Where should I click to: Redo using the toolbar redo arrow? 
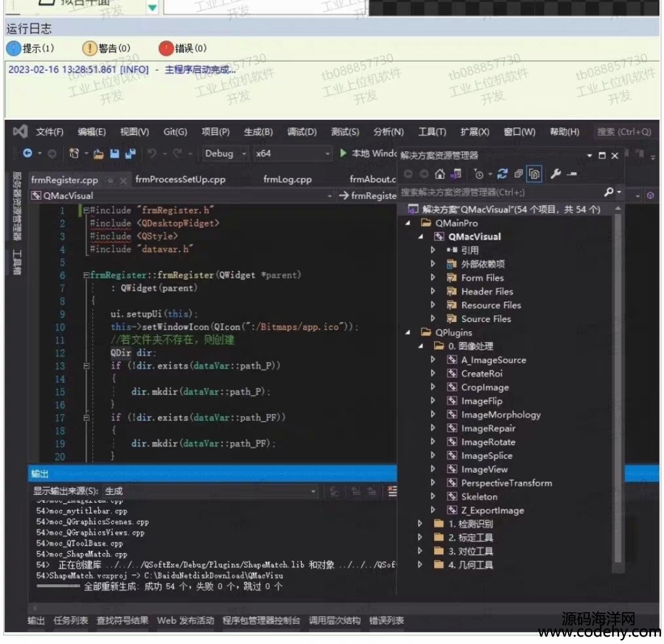178,153
